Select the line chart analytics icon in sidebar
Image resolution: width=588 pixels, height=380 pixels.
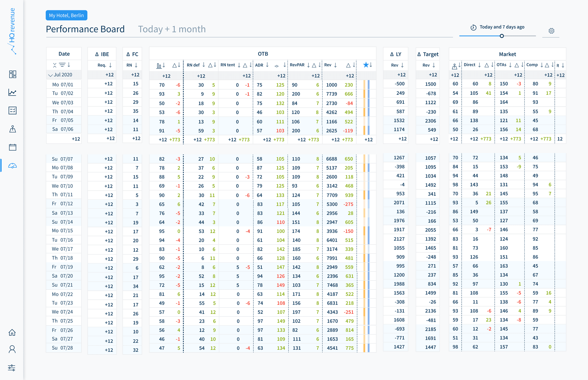[13, 92]
